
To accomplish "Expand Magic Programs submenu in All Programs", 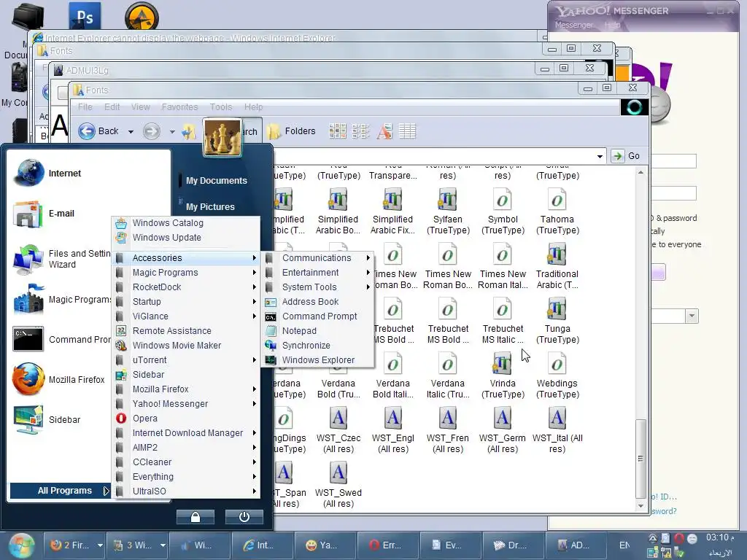I will pos(186,273).
